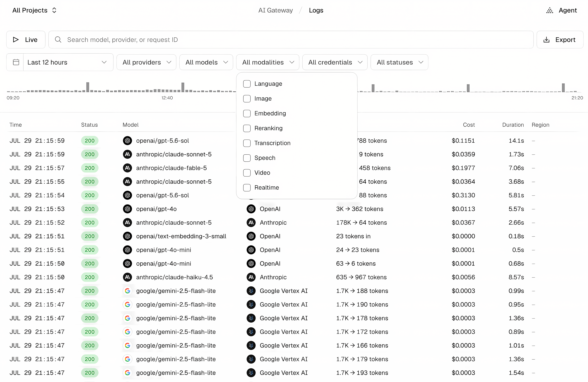Click the OpenAI provider icon on the 24 → 23 tokens row
588x382 pixels.
251,250
